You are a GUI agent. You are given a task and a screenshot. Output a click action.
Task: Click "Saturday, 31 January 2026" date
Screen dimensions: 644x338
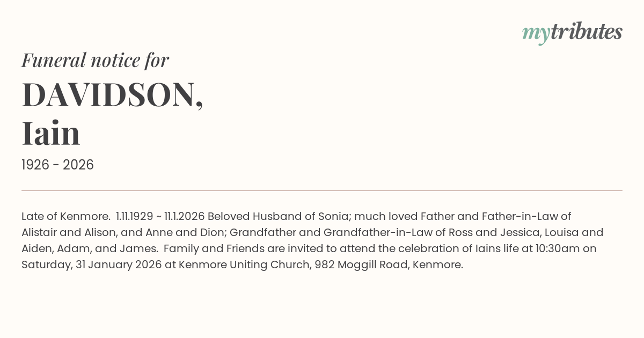pyautogui.click(x=91, y=265)
